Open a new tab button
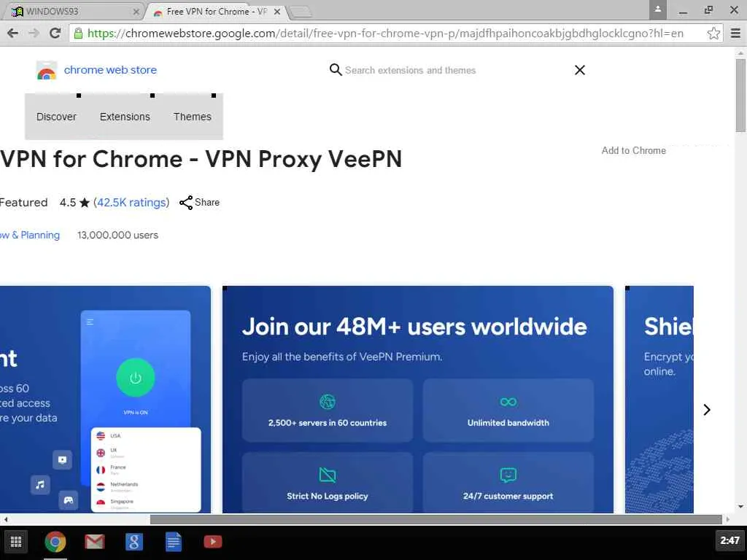This screenshot has width=747, height=560. [300, 12]
